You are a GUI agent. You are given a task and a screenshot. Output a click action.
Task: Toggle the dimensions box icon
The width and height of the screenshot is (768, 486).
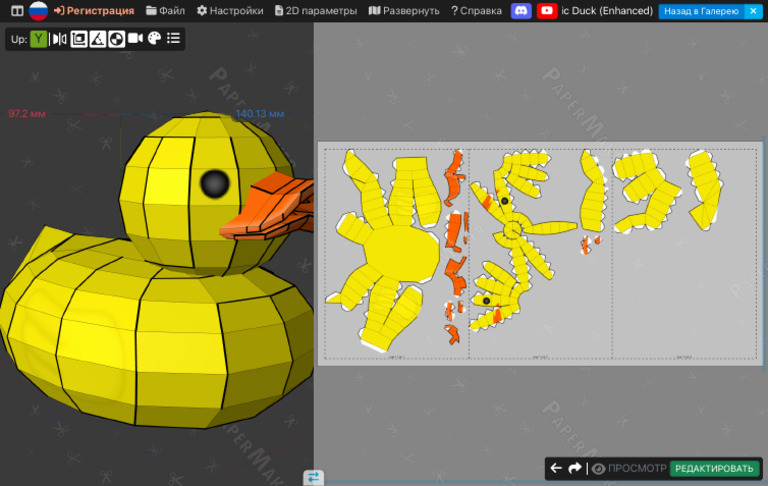pyautogui.click(x=78, y=39)
